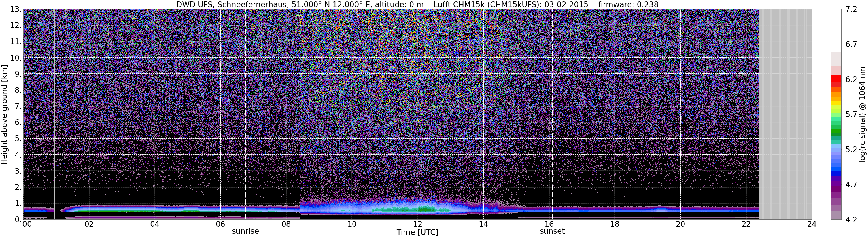Click the y-axis tick label '3.'

click(18, 171)
